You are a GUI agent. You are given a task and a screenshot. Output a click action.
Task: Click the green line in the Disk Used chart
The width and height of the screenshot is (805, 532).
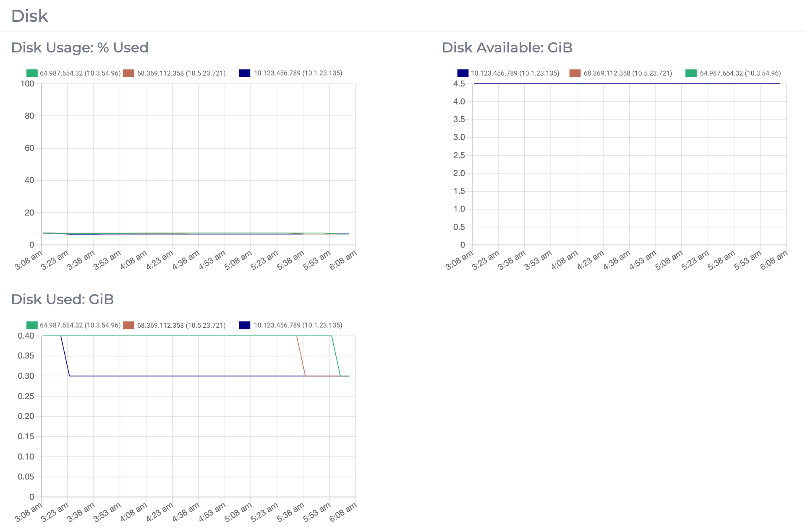pos(168,336)
